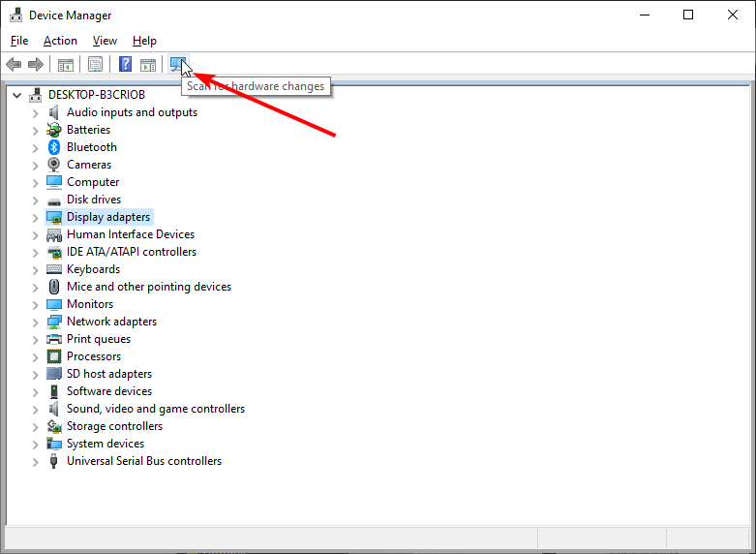756x554 pixels.
Task: Select the Software devices label
Action: pos(109,391)
